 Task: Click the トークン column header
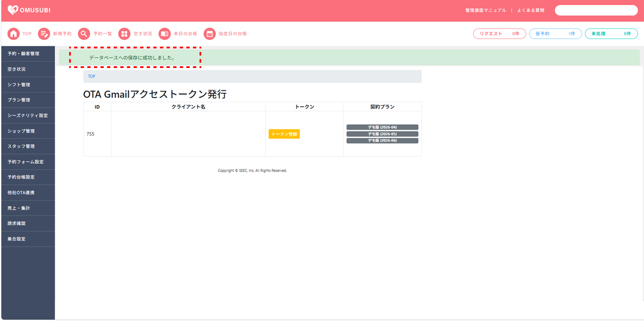click(x=305, y=107)
